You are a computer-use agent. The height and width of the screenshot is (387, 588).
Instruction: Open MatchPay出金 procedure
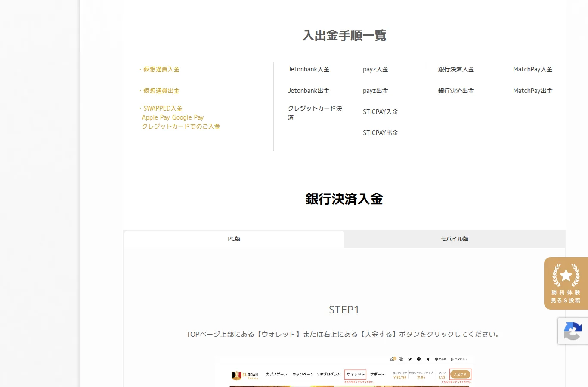(533, 91)
